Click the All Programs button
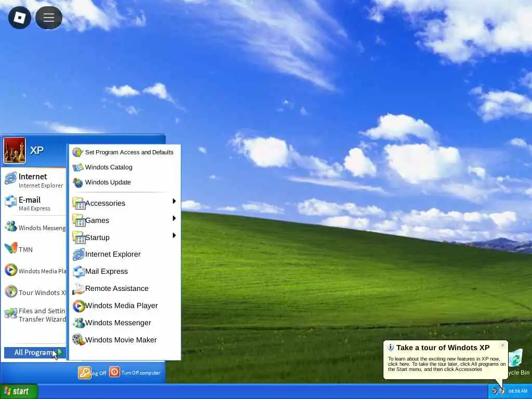The width and height of the screenshot is (532, 399). tap(35, 353)
